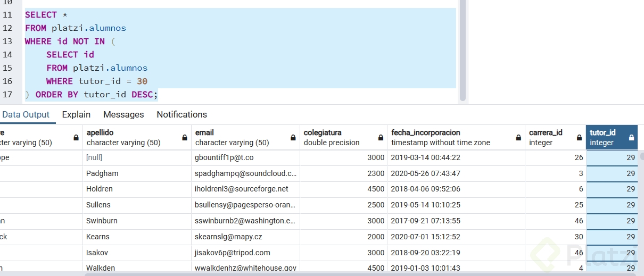Viewport: 644px width, 276px height.
Task: Click the [null] apellido cell
Action: click(137, 157)
